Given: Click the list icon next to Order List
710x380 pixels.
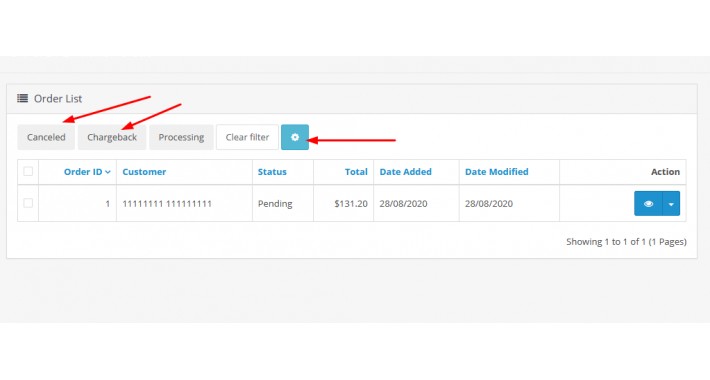Looking at the screenshot, I should [x=23, y=98].
